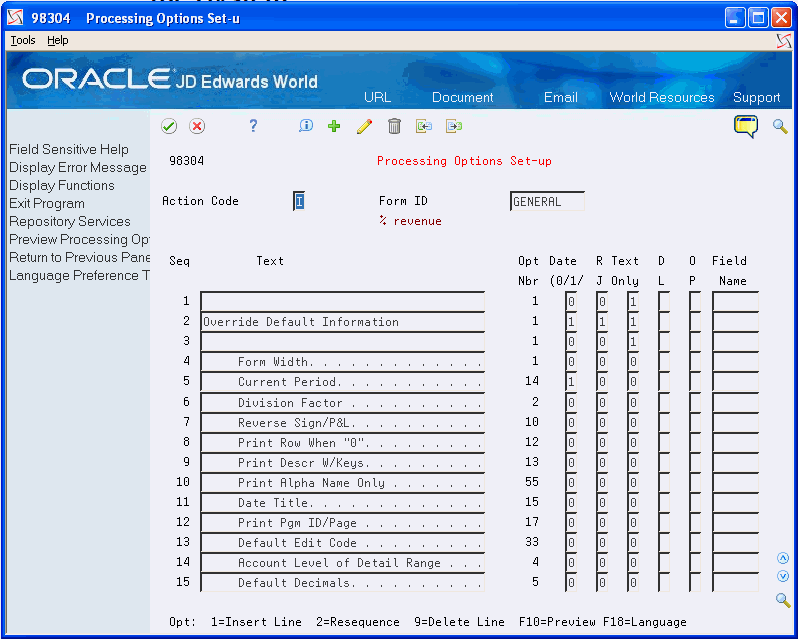Click the Print Alpha Name Only field
The height and width of the screenshot is (639, 798).
[x=343, y=483]
